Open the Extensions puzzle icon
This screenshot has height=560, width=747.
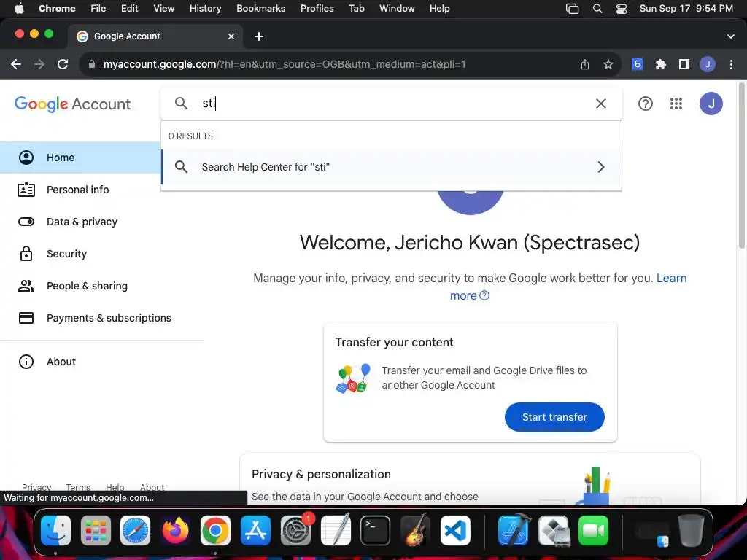tap(660, 64)
